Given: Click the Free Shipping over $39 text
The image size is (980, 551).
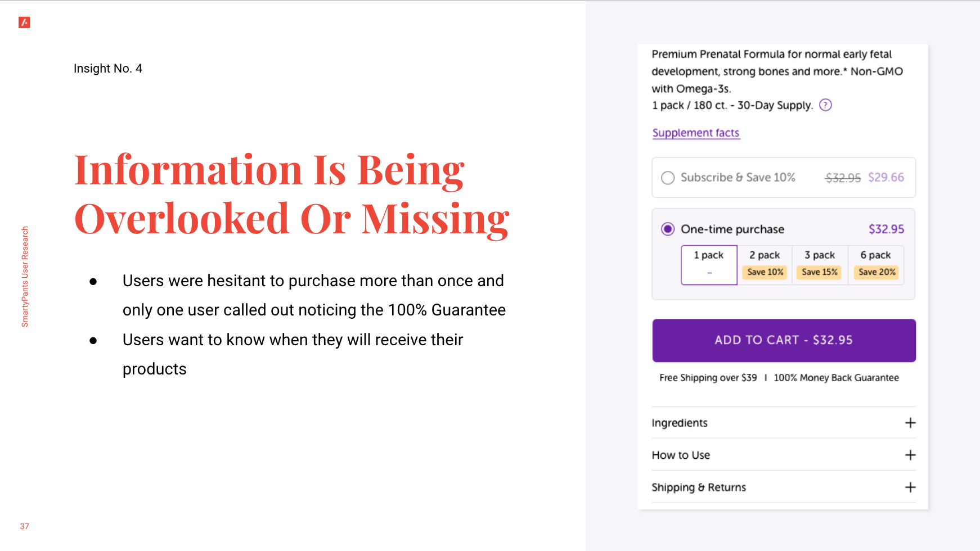Looking at the screenshot, I should click(x=708, y=378).
